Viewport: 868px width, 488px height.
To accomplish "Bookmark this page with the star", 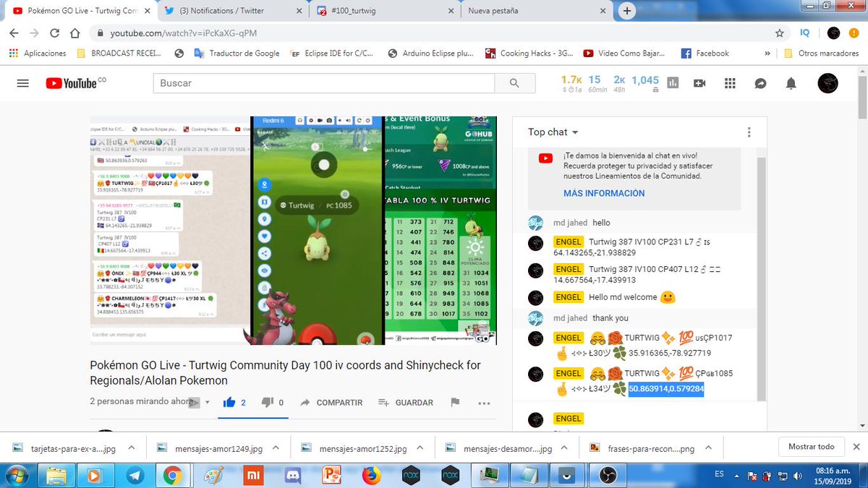I will click(x=779, y=33).
